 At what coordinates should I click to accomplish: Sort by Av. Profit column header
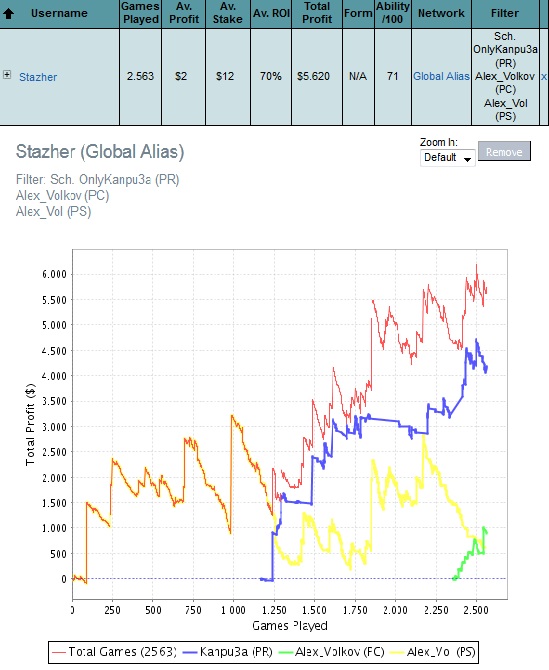click(x=184, y=13)
